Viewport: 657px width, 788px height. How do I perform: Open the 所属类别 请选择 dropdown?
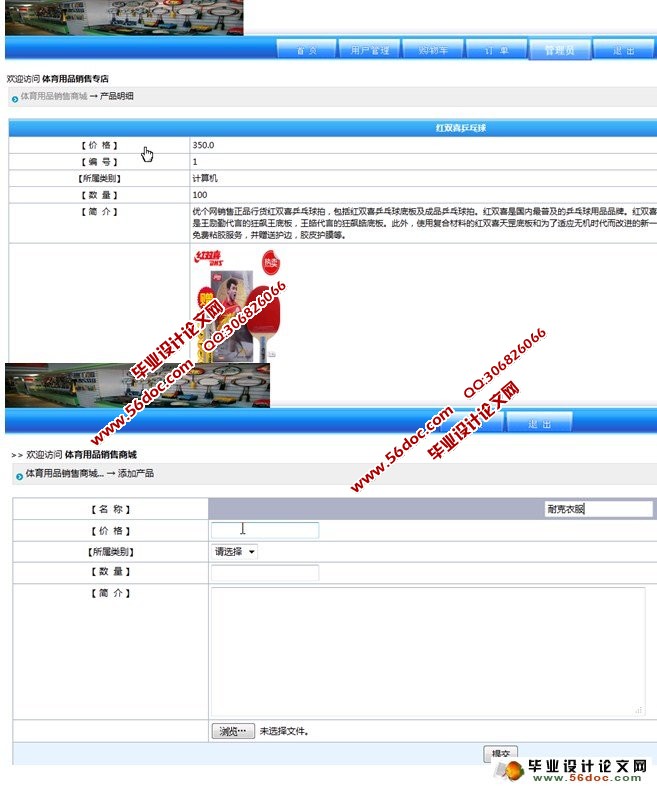point(234,551)
